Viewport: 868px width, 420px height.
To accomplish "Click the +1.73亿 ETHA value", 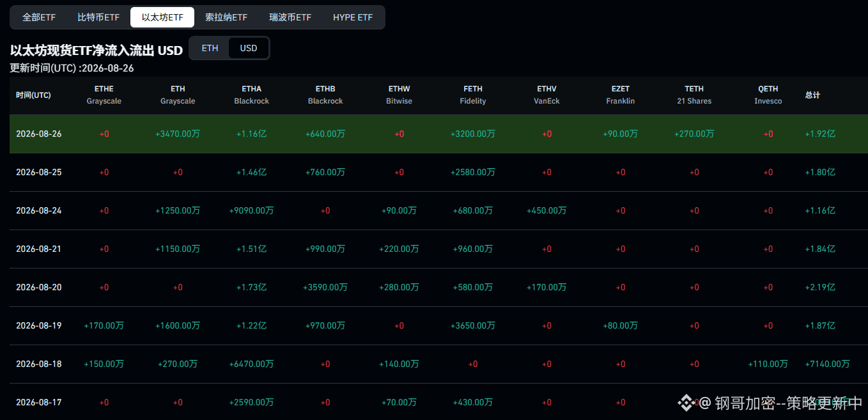I will [x=252, y=287].
